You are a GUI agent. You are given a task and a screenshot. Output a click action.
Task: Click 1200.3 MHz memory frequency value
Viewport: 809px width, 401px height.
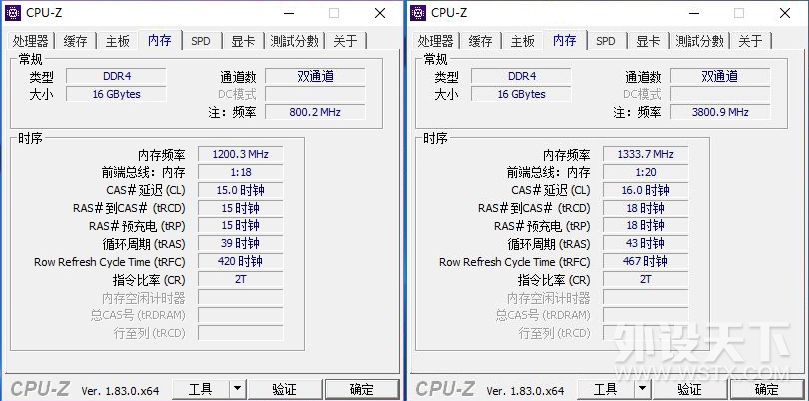coord(240,154)
